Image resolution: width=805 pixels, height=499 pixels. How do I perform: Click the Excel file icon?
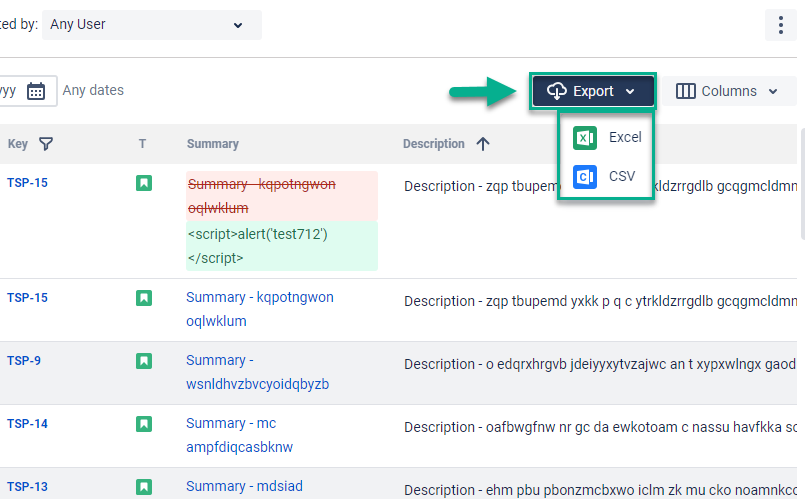click(585, 137)
